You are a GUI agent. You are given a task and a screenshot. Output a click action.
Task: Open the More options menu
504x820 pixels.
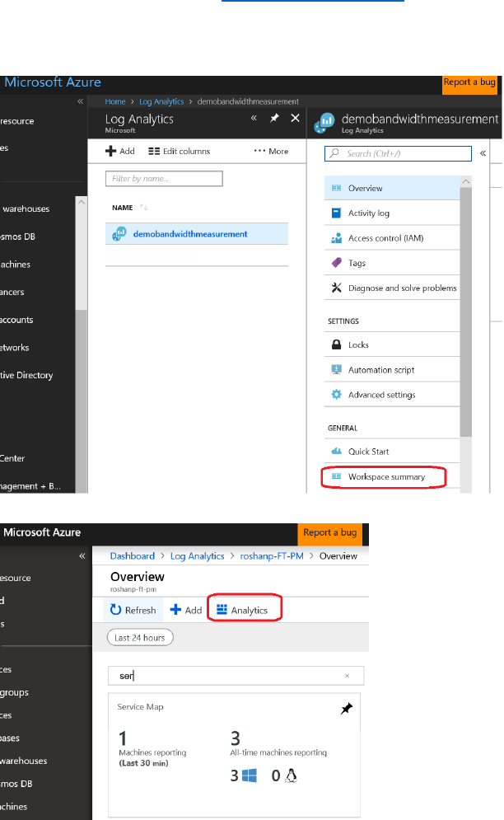pyautogui.click(x=271, y=152)
